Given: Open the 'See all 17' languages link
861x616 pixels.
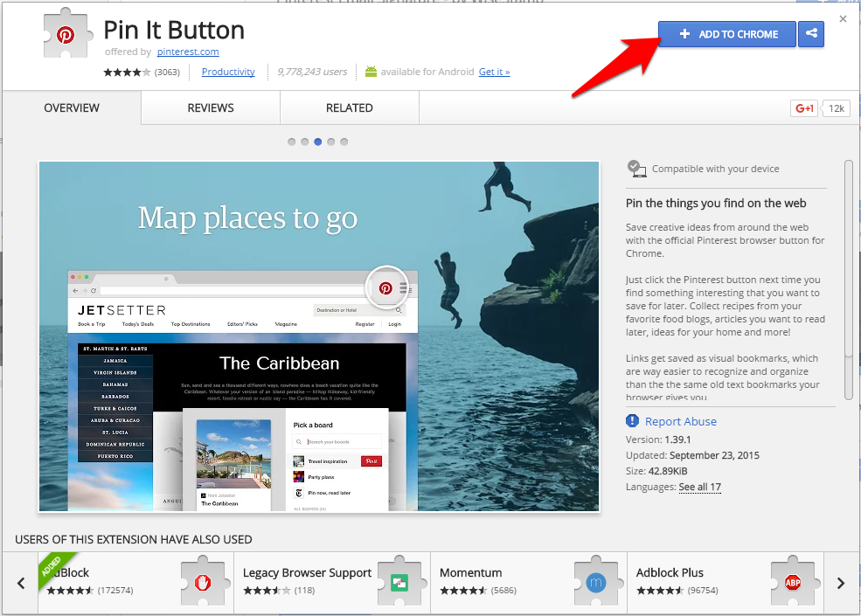Looking at the screenshot, I should [x=700, y=487].
